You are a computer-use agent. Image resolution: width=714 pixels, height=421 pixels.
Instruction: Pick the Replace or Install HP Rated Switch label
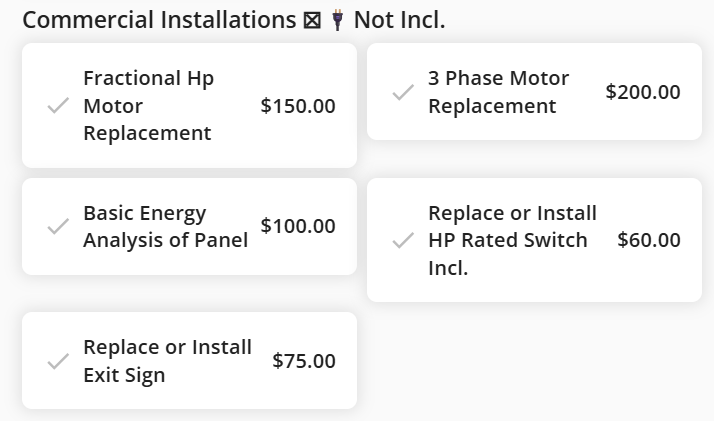512,227
